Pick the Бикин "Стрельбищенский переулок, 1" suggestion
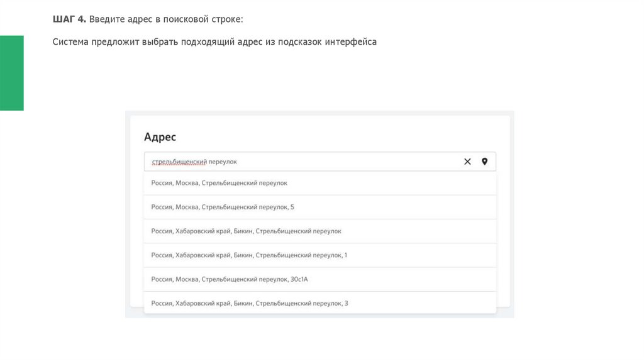644x361 pixels. [x=249, y=255]
